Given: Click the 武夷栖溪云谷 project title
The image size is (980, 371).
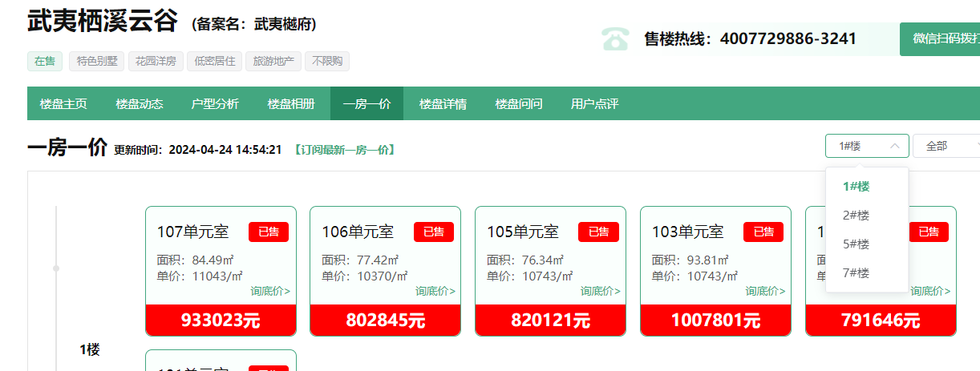Looking at the screenshot, I should [102, 21].
